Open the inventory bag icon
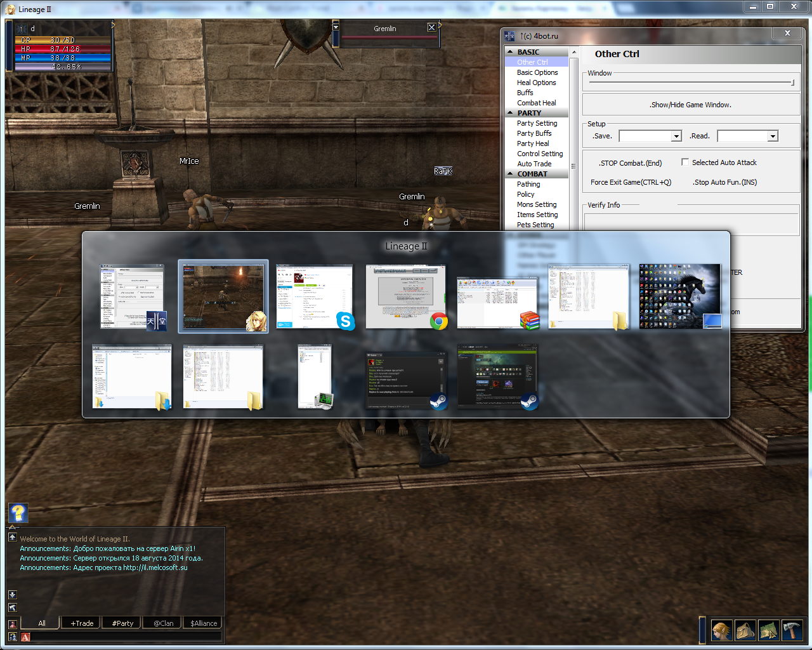This screenshot has height=650, width=812. click(x=745, y=630)
